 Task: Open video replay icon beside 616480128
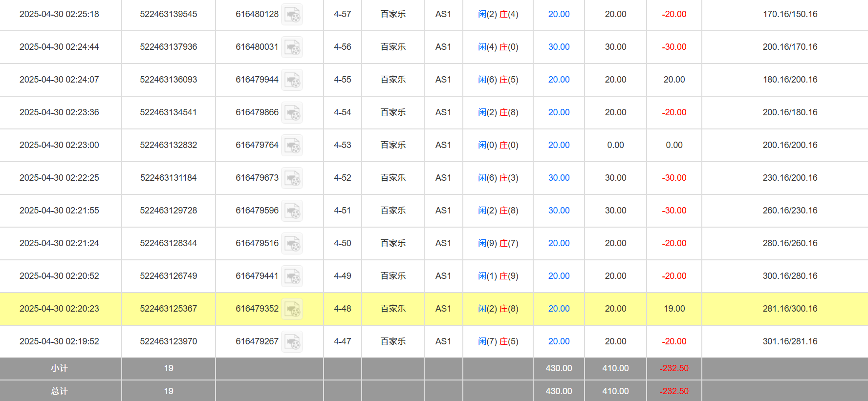292,15
